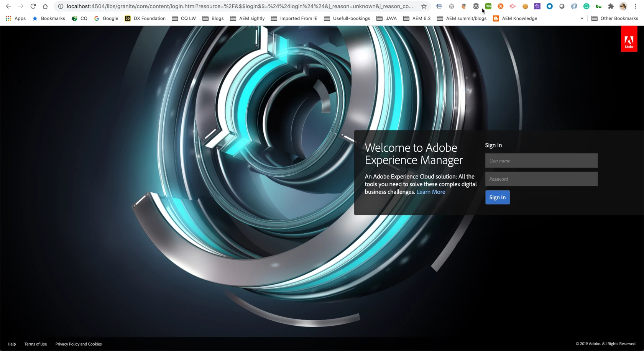Open the cookie editor extension icon

pos(525,6)
